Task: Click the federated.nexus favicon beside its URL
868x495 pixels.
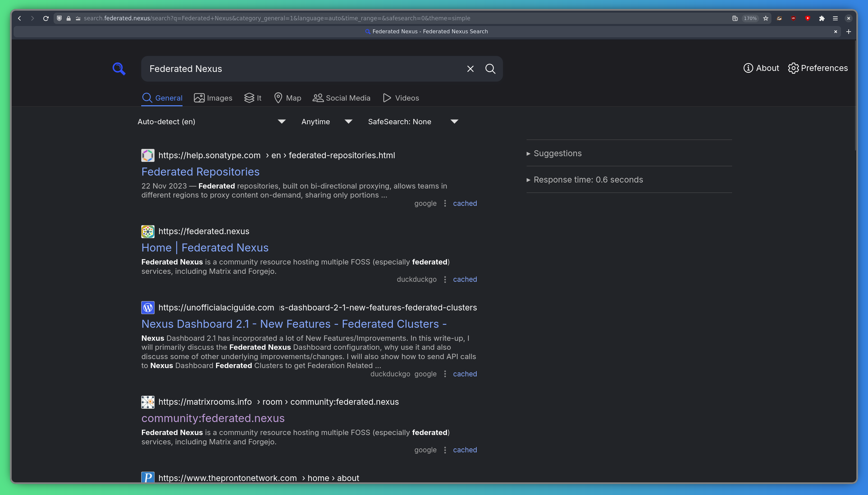Action: (x=148, y=231)
